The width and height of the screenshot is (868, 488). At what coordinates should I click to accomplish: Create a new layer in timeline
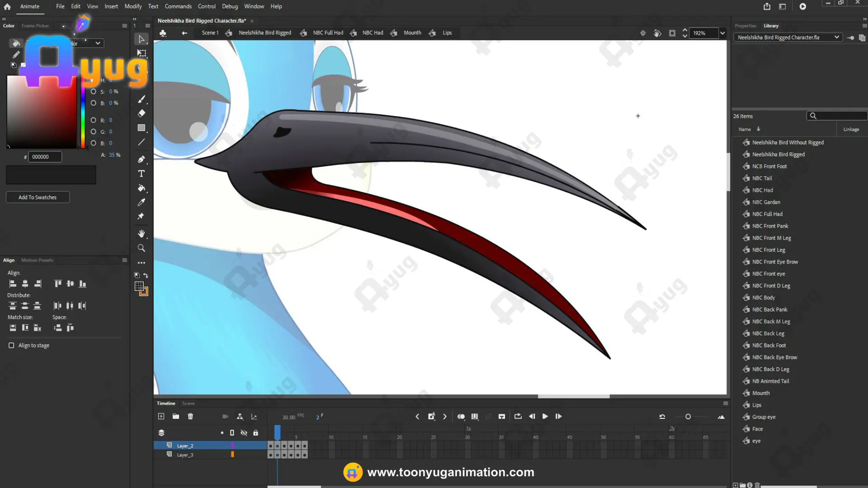[x=161, y=416]
